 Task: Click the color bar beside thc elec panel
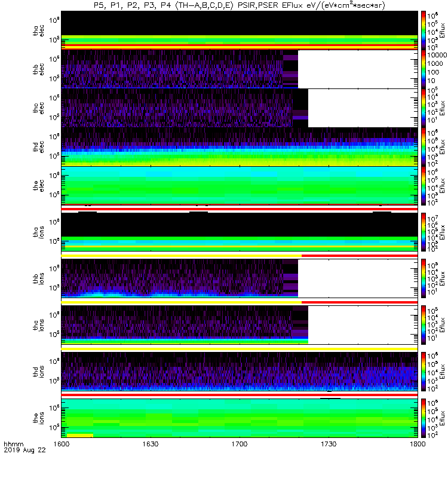pyautogui.click(x=424, y=108)
